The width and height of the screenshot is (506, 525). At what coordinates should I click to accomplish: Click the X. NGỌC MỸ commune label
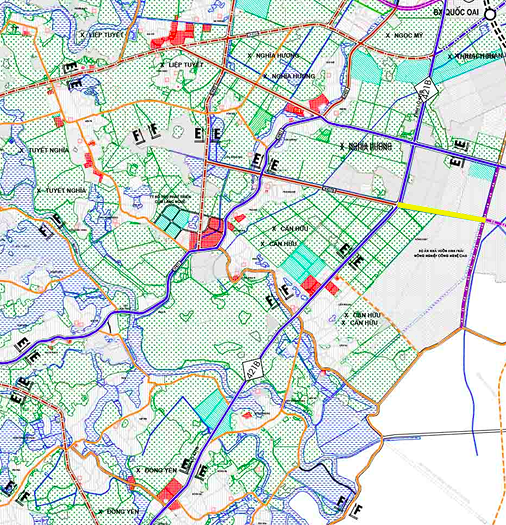point(404,35)
